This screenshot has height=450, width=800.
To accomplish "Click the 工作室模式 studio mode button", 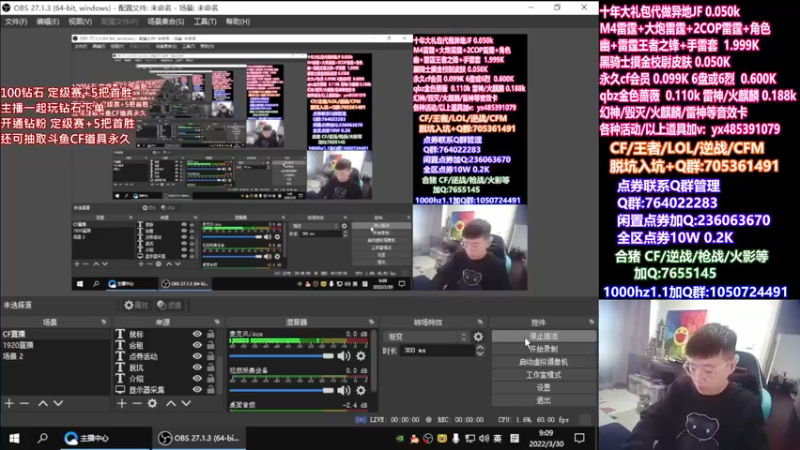I will pos(543,374).
